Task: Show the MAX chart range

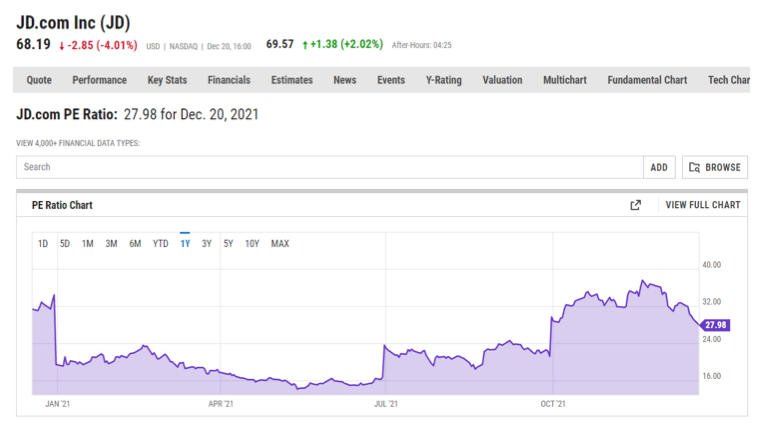Action: tap(280, 244)
